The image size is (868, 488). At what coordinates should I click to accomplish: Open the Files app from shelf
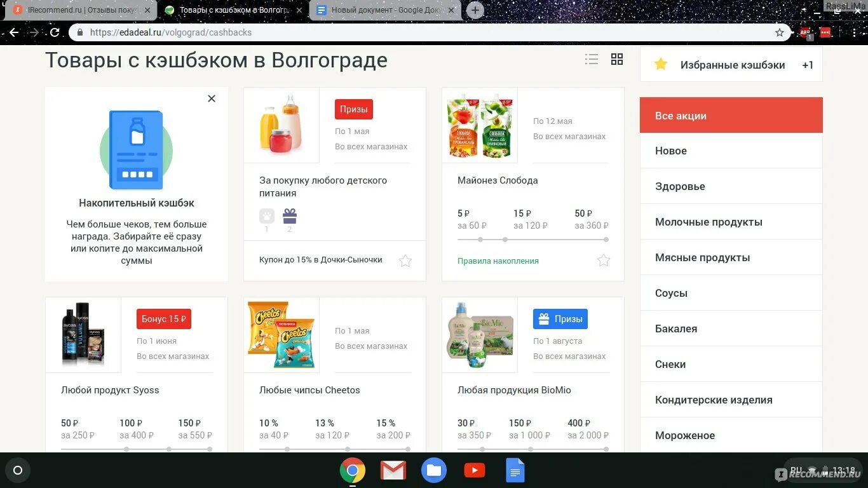tap(434, 471)
